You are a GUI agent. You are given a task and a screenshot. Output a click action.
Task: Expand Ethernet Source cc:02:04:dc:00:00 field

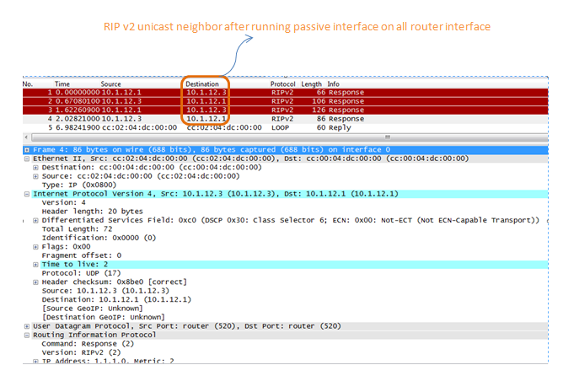tap(35, 176)
